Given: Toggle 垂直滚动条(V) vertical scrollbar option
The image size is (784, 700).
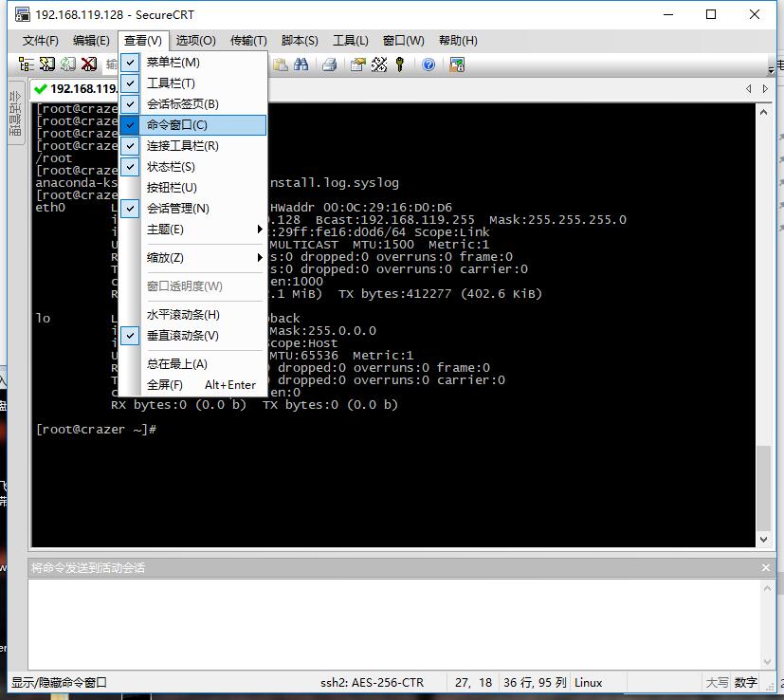Looking at the screenshot, I should (x=192, y=336).
